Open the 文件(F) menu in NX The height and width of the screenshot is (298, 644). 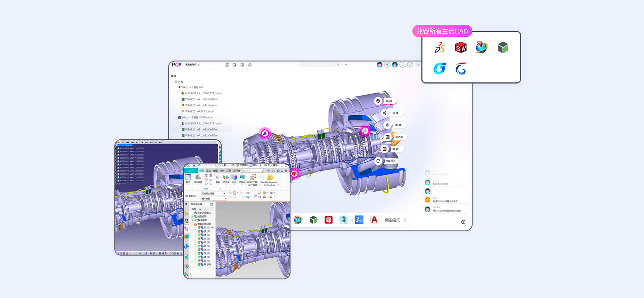(190, 171)
